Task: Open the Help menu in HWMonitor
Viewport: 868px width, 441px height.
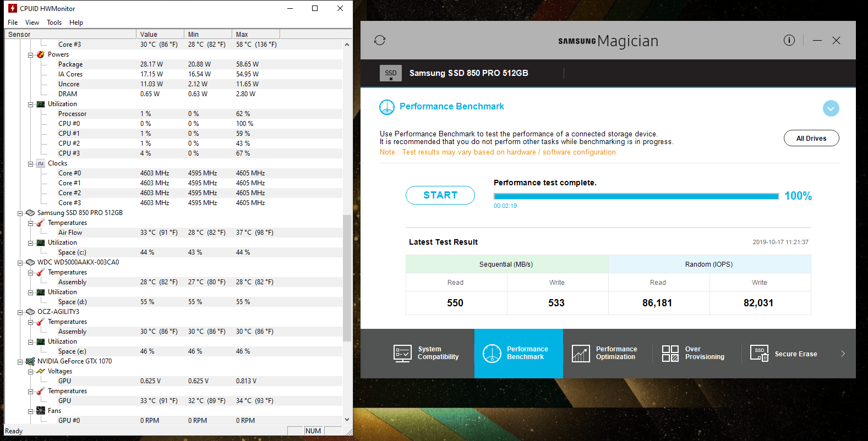Action: [76, 23]
